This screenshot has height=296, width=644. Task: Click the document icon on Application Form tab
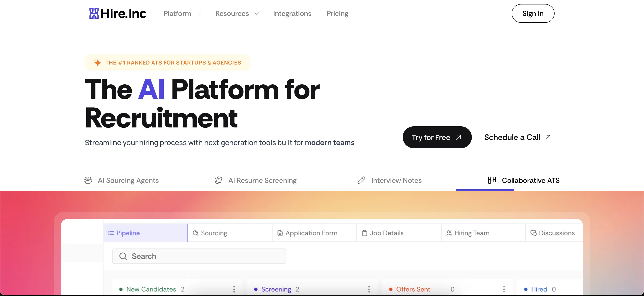point(280,233)
